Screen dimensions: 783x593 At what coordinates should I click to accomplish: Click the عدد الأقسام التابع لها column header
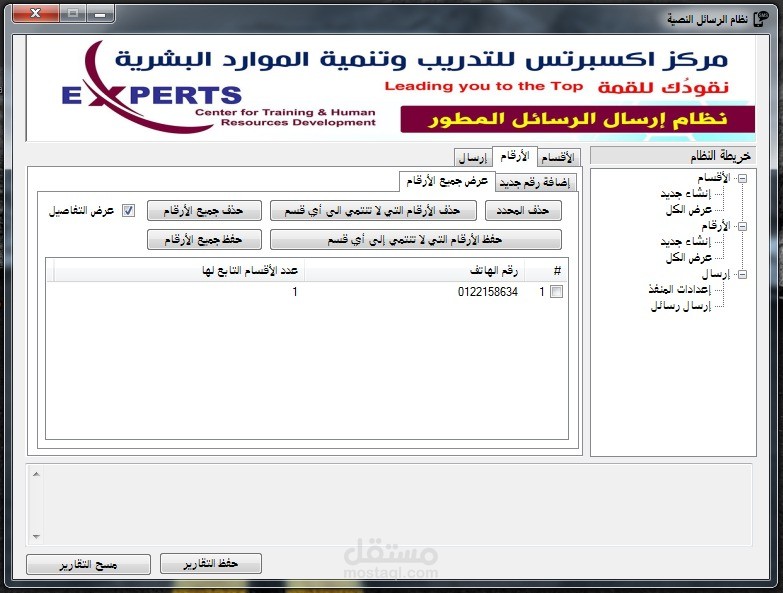click(x=179, y=271)
